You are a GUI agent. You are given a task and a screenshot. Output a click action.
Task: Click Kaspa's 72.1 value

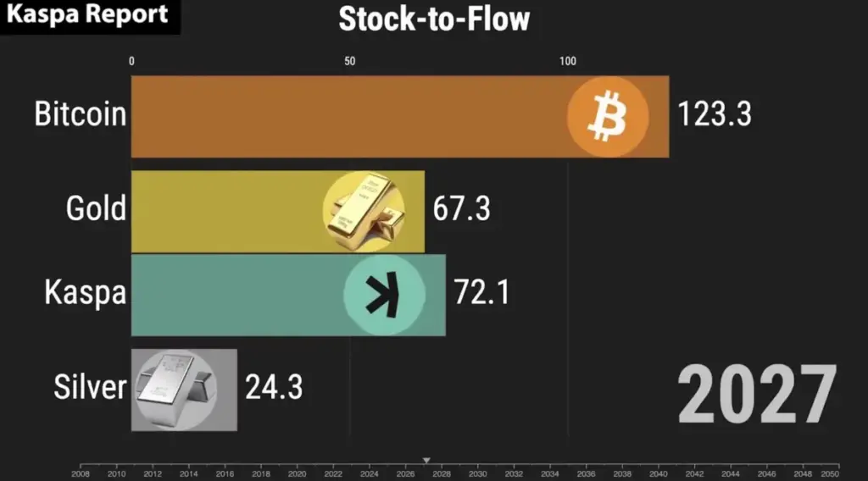click(x=481, y=293)
